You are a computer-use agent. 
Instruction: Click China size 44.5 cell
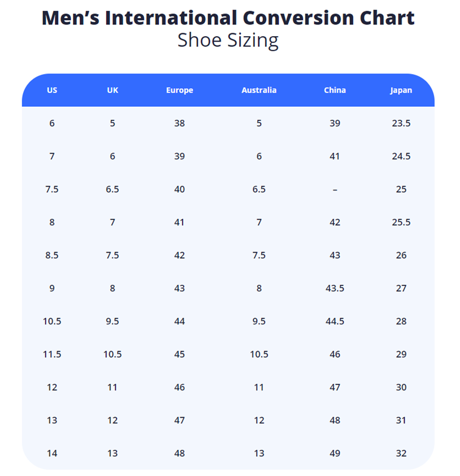tap(335, 321)
